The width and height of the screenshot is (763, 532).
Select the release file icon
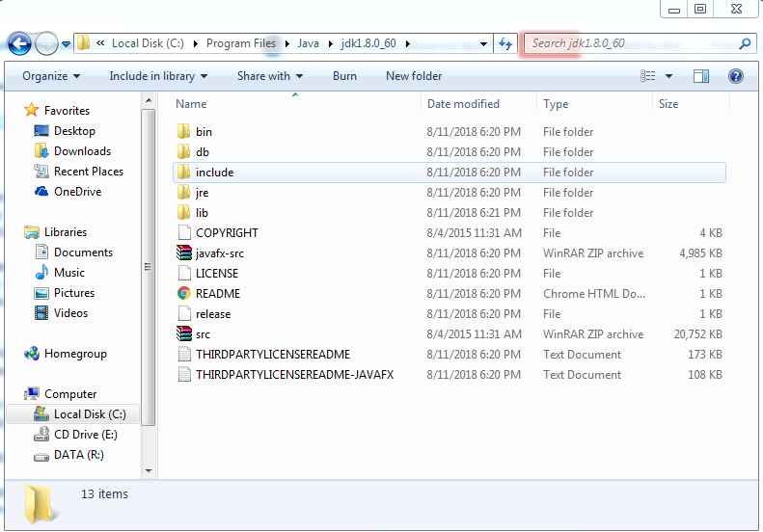pyautogui.click(x=184, y=313)
